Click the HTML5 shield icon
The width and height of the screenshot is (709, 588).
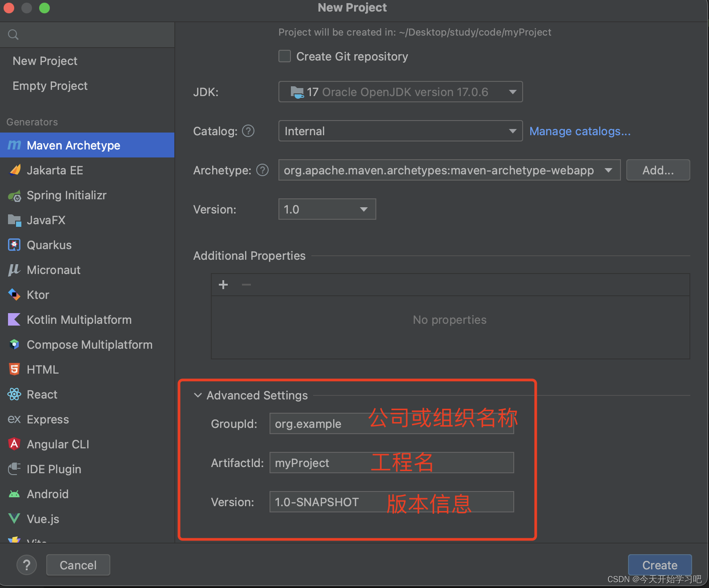(x=14, y=369)
